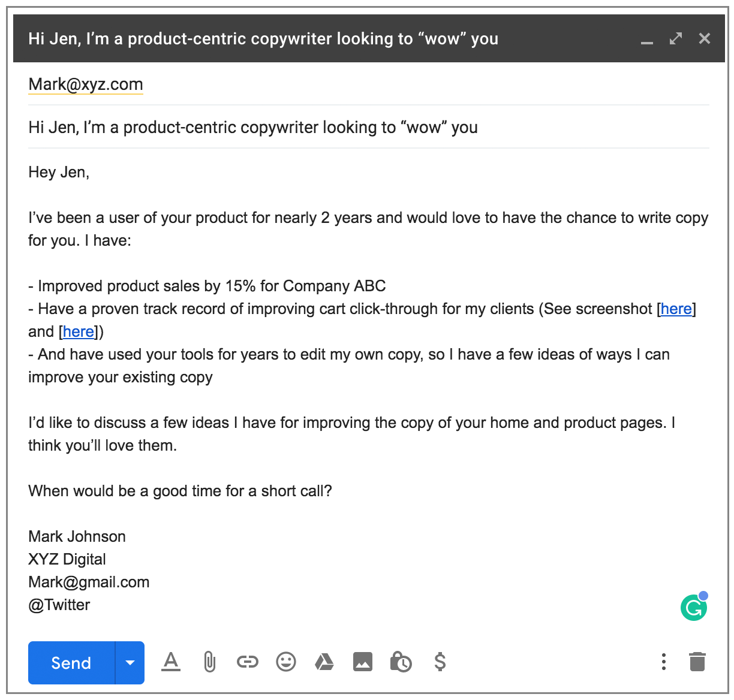Click the recipient Mark@xyz.com field
The image size is (734, 700).
pyautogui.click(x=86, y=85)
